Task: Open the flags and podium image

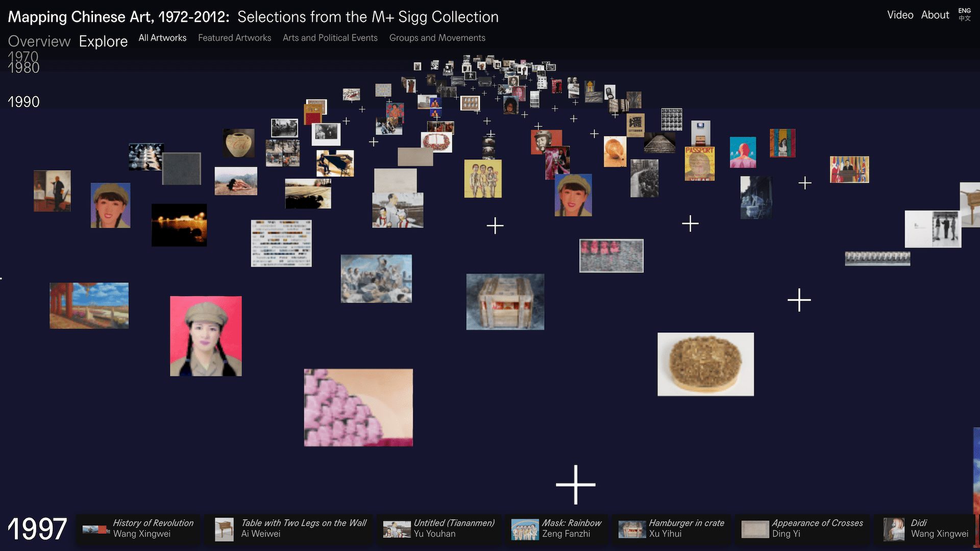Action: click(x=849, y=169)
